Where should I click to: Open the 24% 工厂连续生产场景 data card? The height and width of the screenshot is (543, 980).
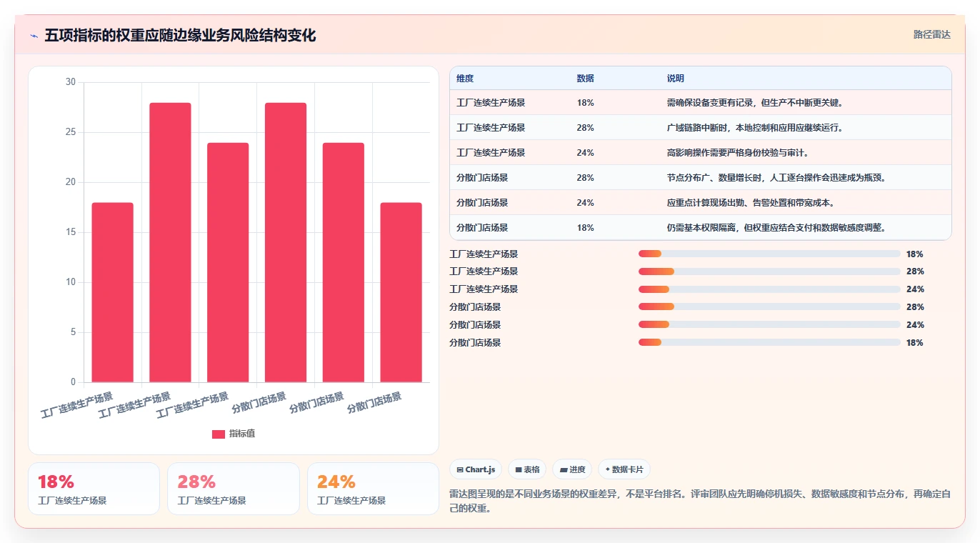373,489
